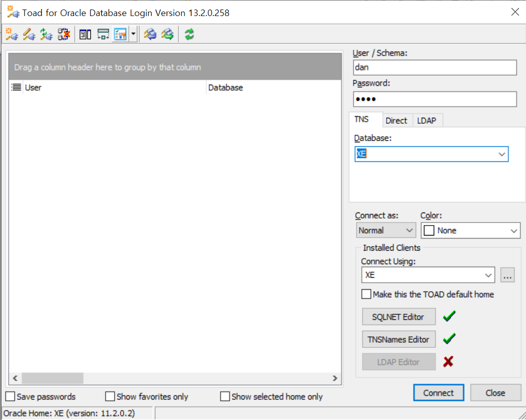The image size is (526, 420).
Task: Click the edit connection pencil icon
Action: point(29,34)
